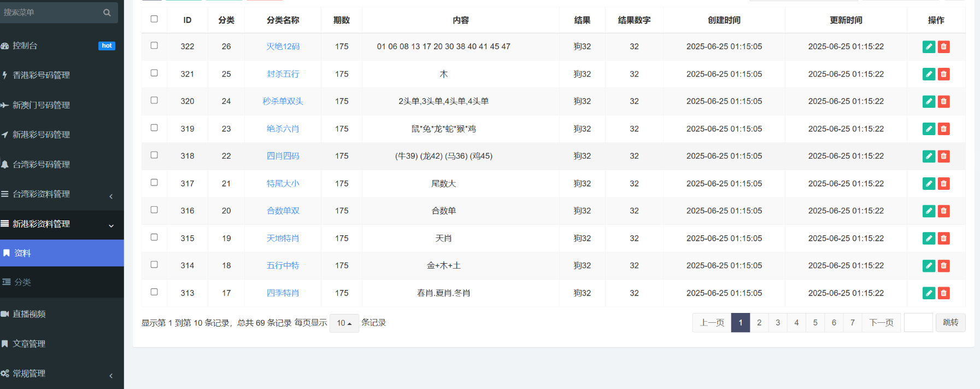Edit row 320 with green pencil icon

pyautogui.click(x=929, y=101)
